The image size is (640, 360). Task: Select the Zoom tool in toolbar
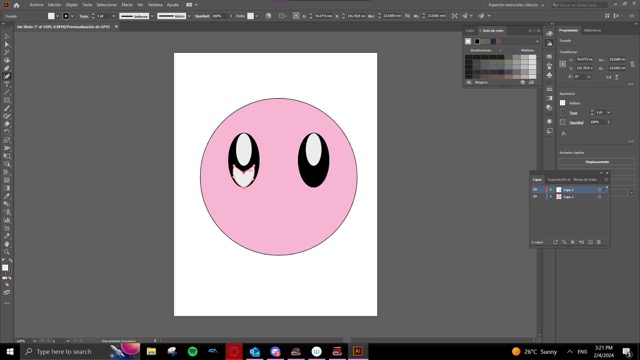[x=7, y=252]
